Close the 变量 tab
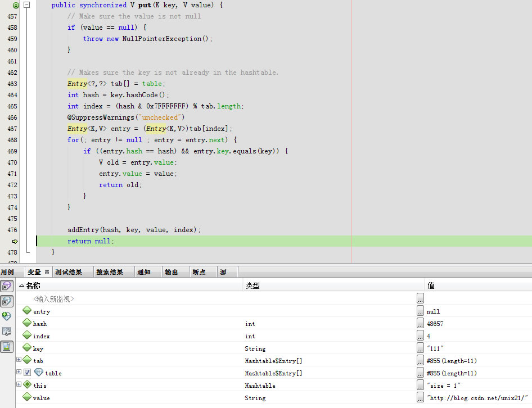The height and width of the screenshot is (408, 532). coord(47,271)
